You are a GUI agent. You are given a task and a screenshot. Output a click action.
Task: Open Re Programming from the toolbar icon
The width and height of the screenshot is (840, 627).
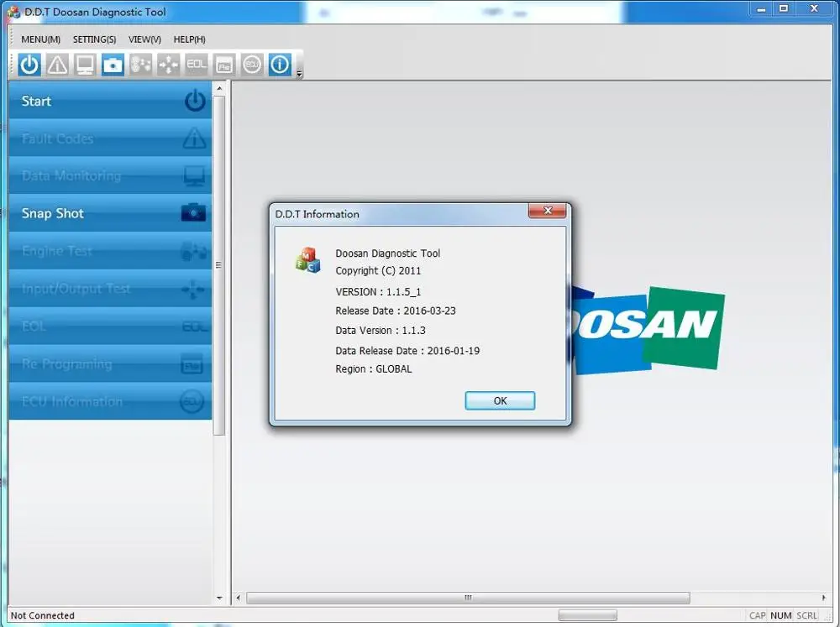coord(223,64)
